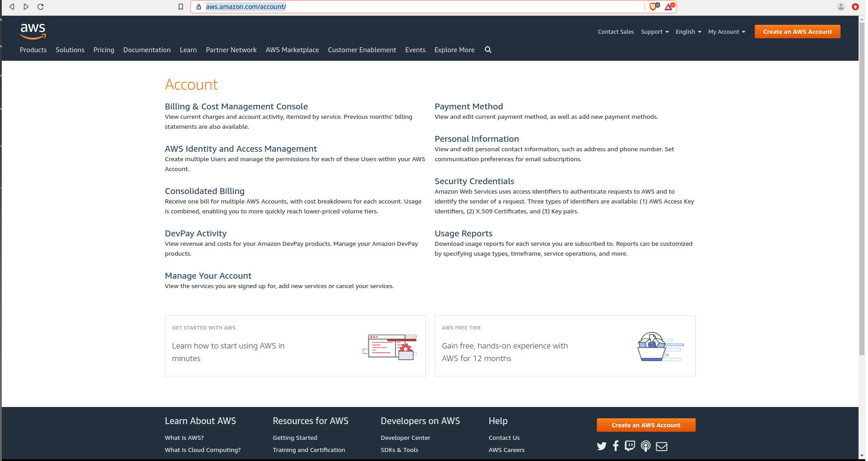Click AWS Careers footer link
Image resolution: width=868 pixels, height=461 pixels.
coord(506,450)
